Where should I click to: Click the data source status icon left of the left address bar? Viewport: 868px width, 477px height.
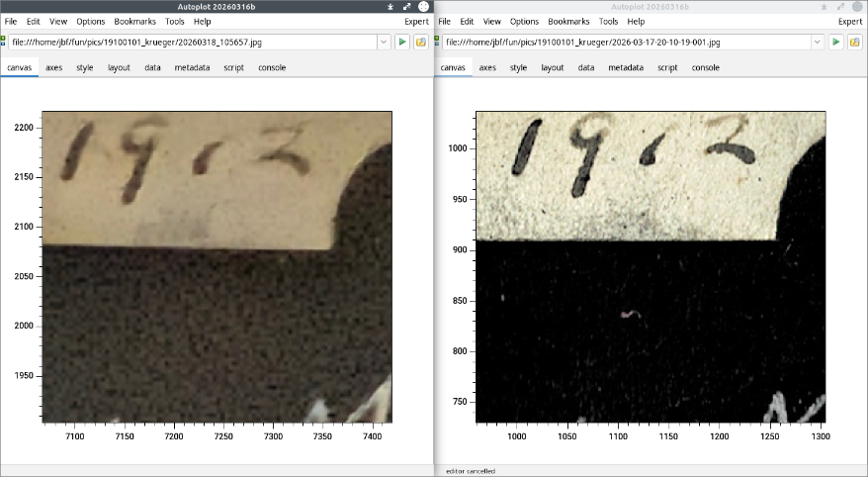(x=4, y=43)
